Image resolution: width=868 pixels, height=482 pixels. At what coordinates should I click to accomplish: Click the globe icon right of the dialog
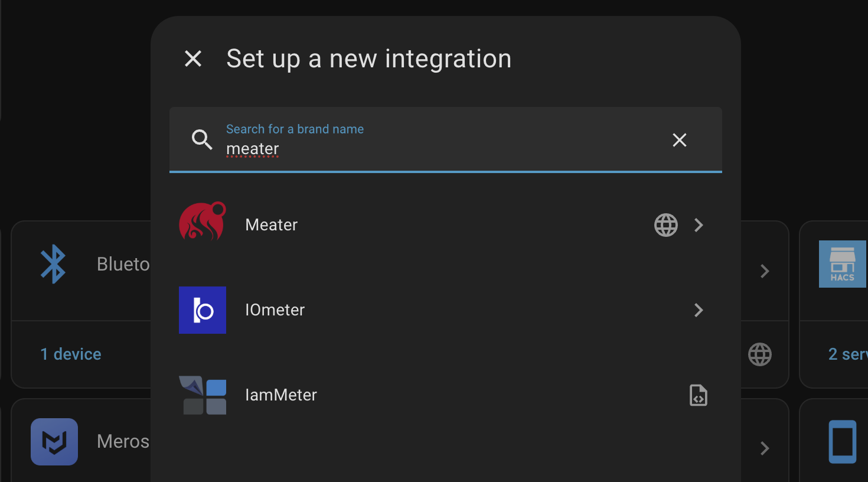click(760, 354)
